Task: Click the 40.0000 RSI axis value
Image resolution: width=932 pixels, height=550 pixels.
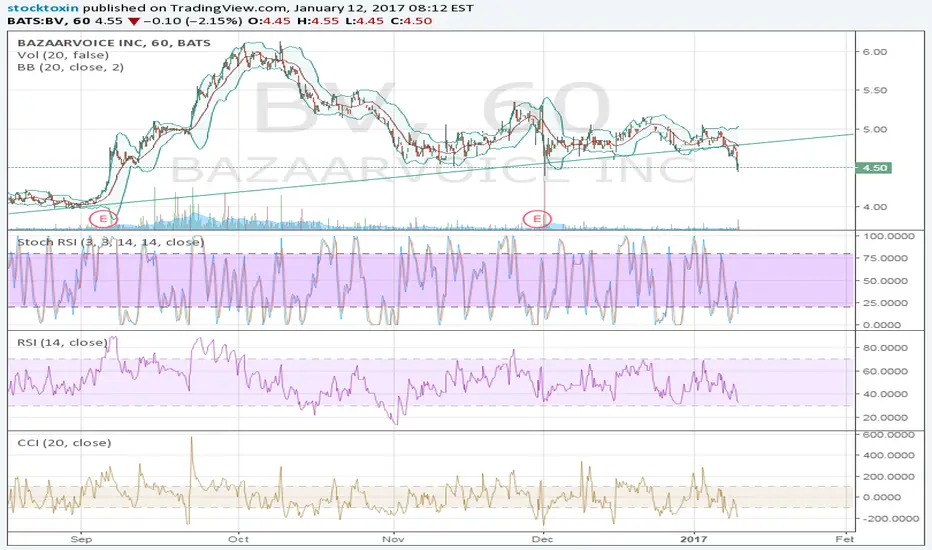Action: click(884, 394)
